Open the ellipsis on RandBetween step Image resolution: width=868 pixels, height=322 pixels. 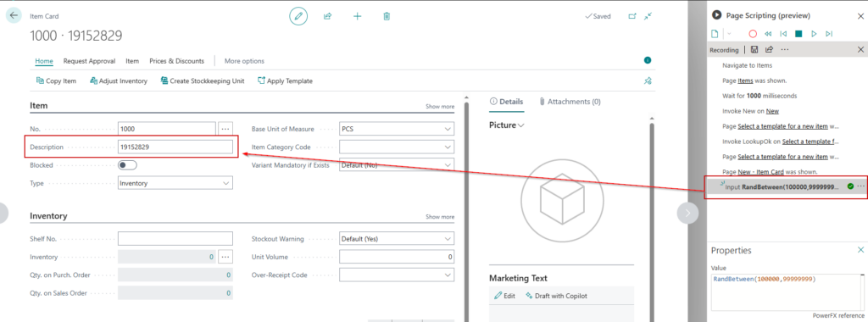861,186
